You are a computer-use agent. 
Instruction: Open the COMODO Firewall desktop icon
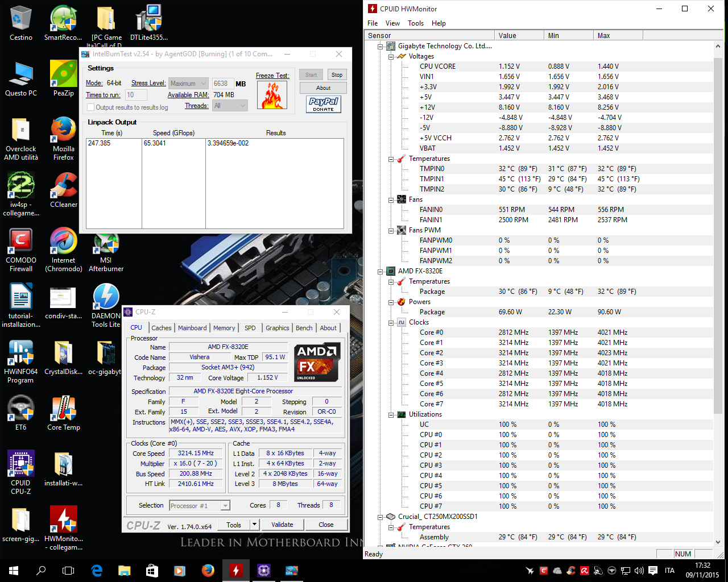pyautogui.click(x=21, y=250)
